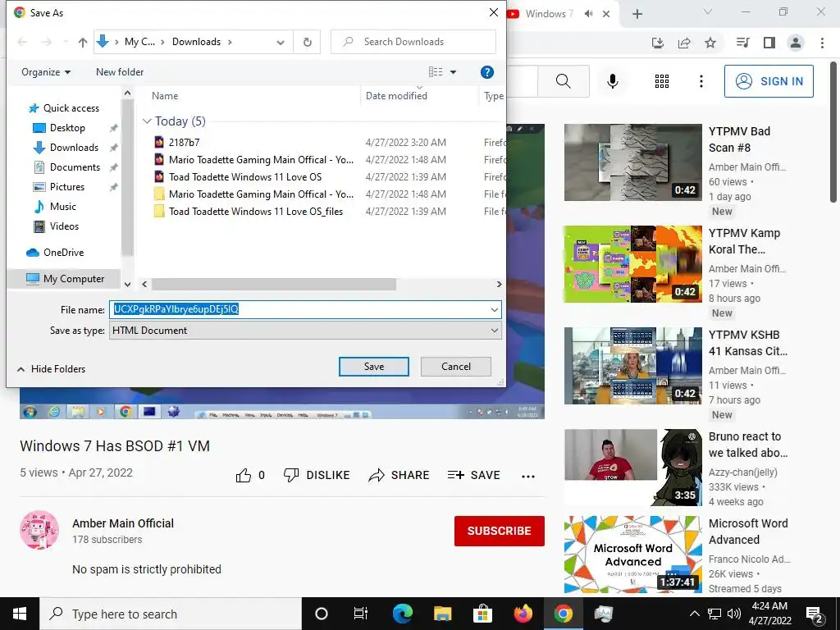Open Organize dropdown menu
The height and width of the screenshot is (630, 840).
(x=46, y=72)
